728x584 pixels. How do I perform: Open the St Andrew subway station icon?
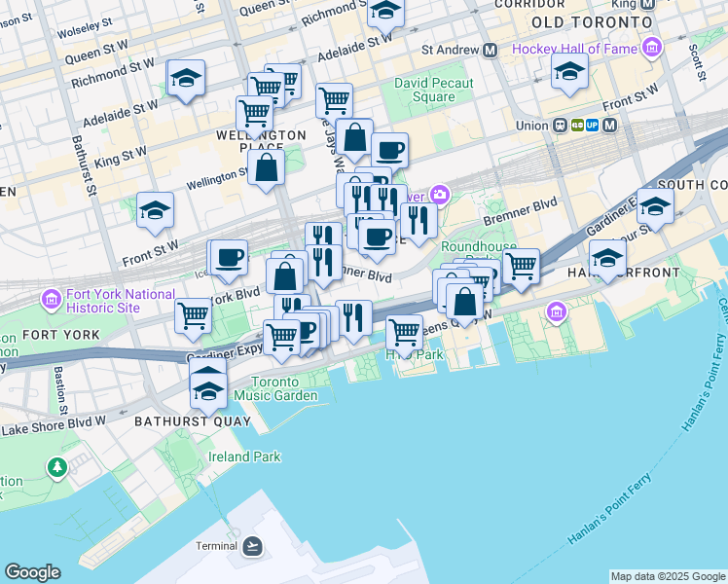tap(490, 49)
